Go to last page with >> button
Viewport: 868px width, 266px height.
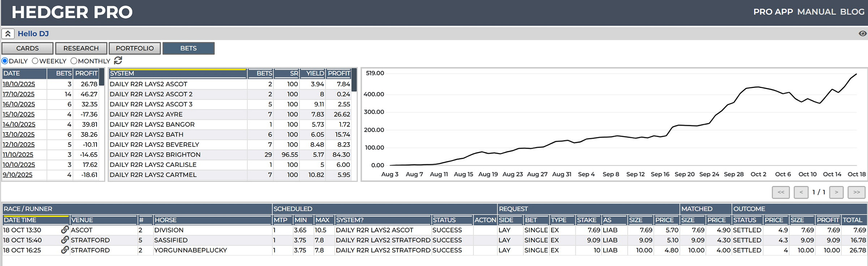pyautogui.click(x=856, y=192)
